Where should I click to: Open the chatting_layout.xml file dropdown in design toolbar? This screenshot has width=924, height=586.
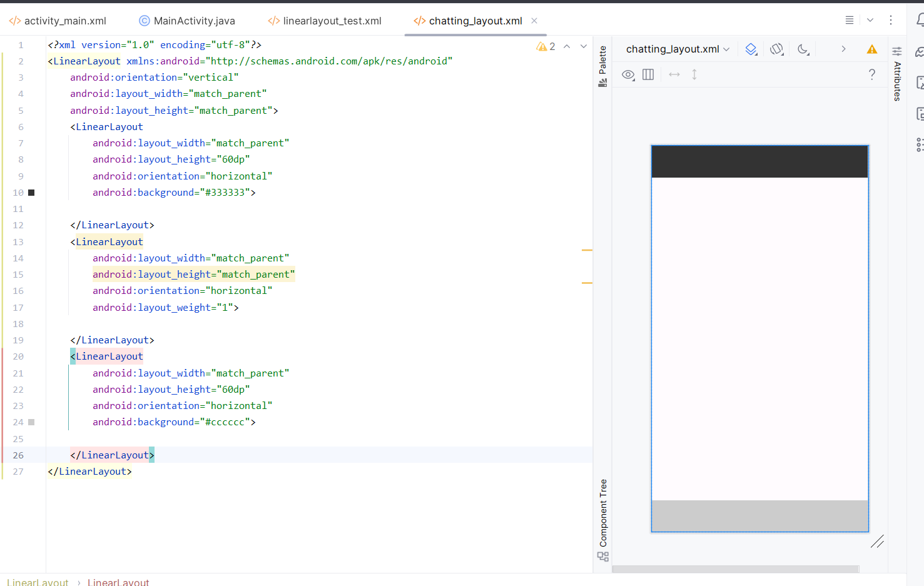(678, 49)
